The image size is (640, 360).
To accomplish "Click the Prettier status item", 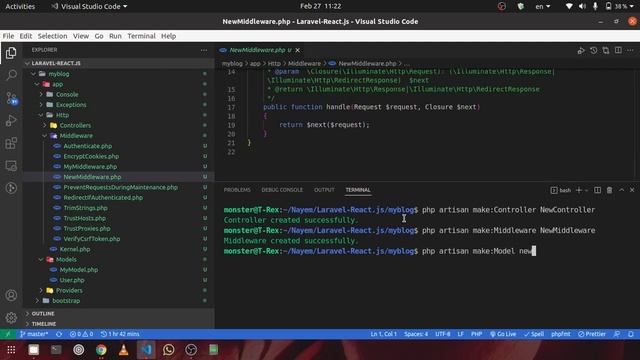I will coord(592,334).
